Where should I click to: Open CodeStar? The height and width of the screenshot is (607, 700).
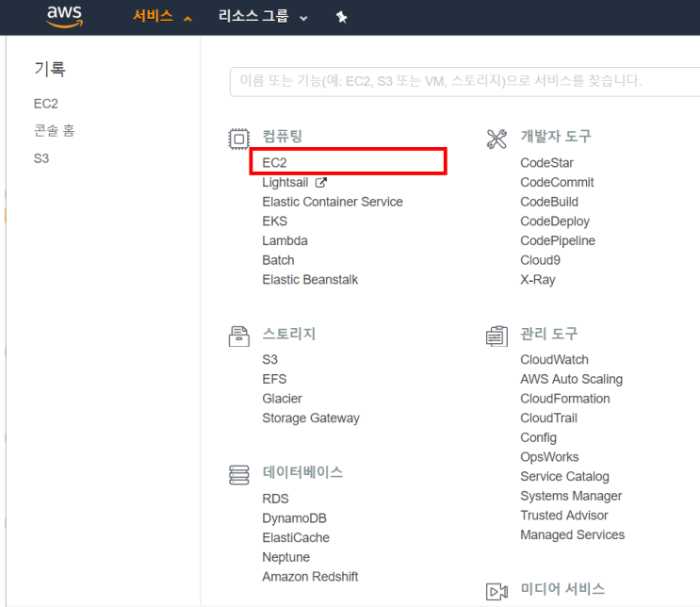pos(546,162)
